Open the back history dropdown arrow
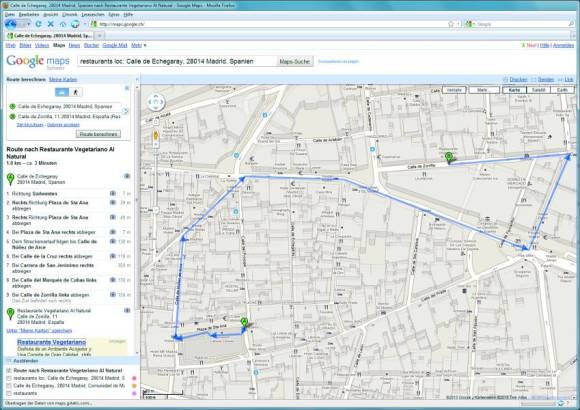Screen dimensions: 580x410 [x=29, y=24]
